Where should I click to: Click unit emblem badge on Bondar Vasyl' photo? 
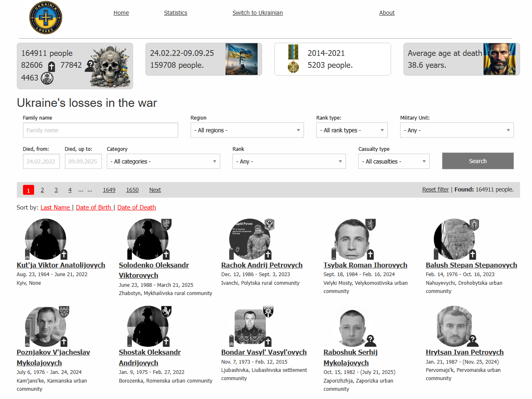268,312
